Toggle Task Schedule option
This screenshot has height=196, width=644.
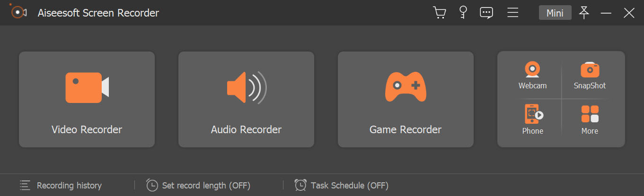(349, 186)
